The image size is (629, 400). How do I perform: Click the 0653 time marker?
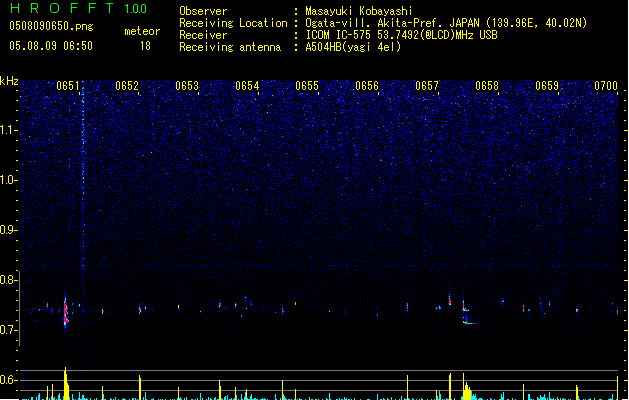click(187, 86)
